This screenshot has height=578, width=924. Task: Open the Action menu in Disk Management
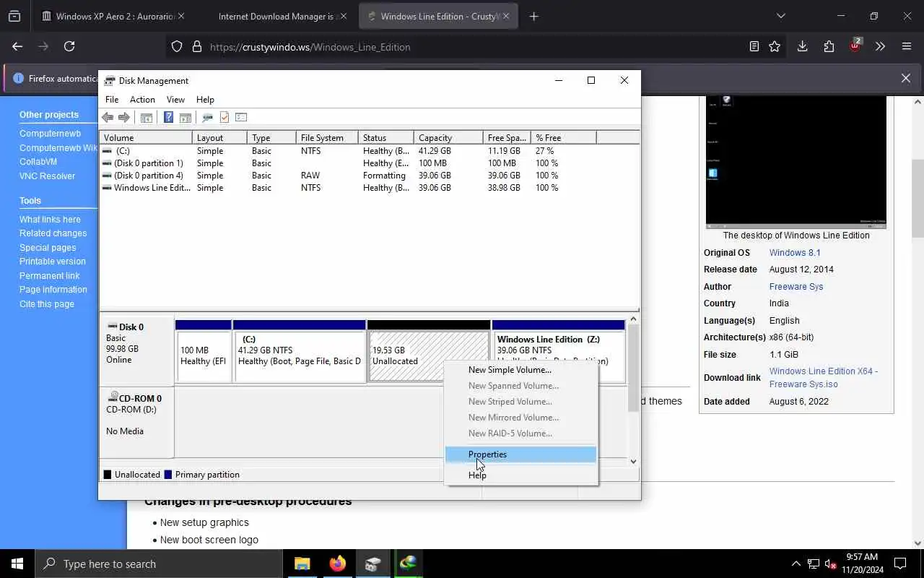[142, 100]
